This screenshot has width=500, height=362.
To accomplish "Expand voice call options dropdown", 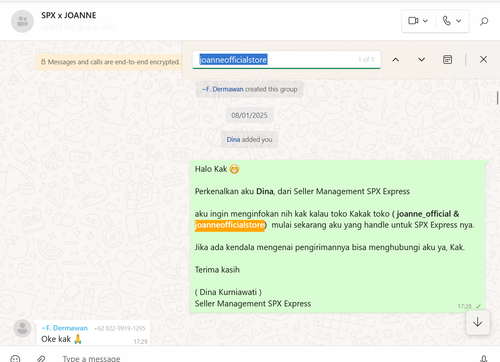I will coord(459,21).
